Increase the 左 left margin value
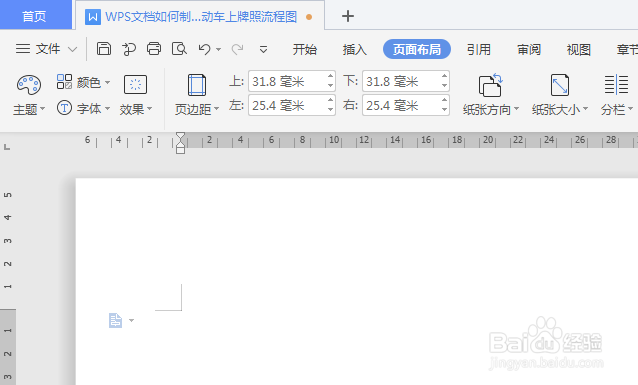This screenshot has width=638, height=385. point(330,100)
